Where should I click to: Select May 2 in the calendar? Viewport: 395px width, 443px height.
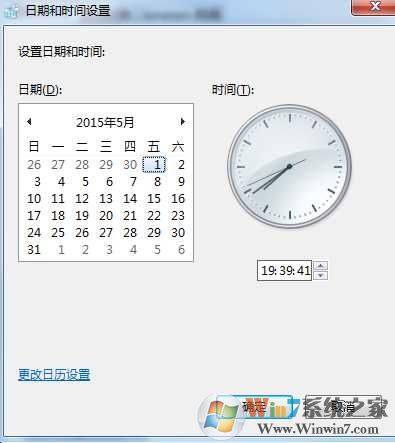(180, 164)
